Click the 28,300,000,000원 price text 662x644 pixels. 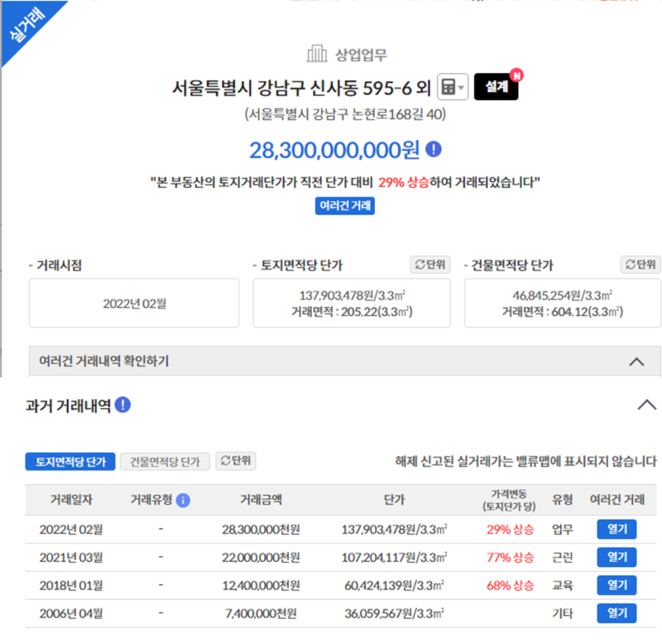point(334,150)
